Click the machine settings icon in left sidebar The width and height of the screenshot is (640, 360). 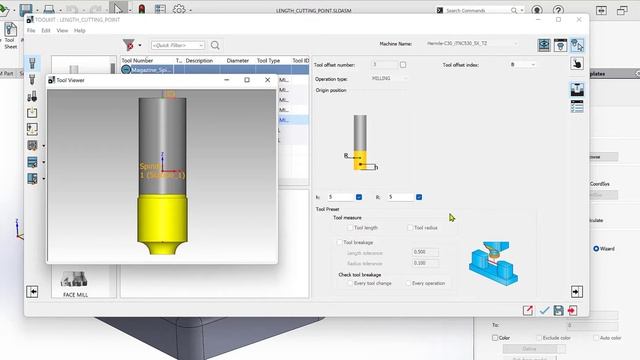tap(32, 145)
